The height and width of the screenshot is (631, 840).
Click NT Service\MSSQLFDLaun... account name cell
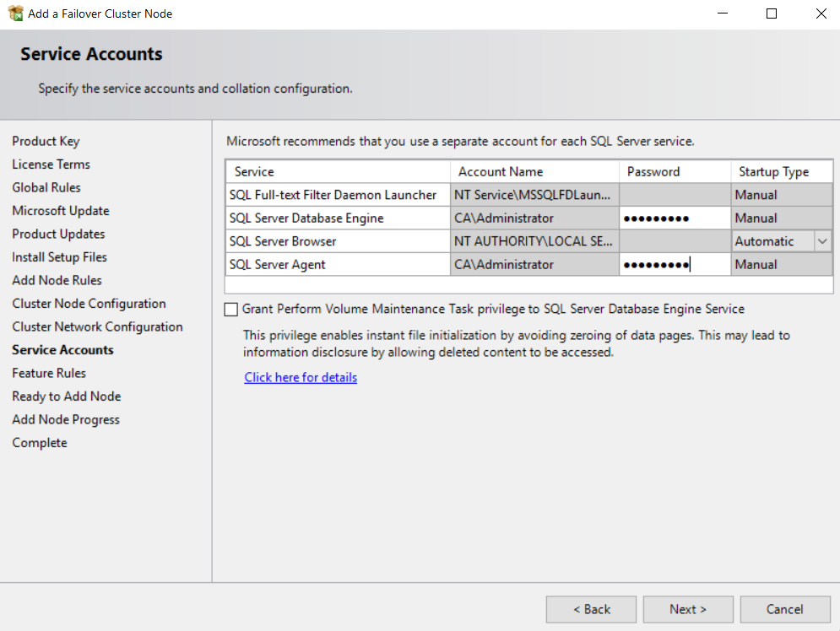534,195
